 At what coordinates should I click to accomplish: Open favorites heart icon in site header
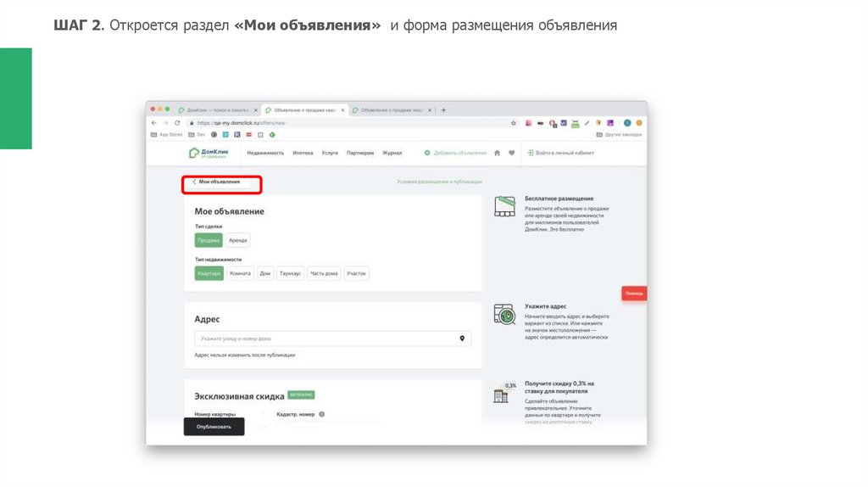[511, 153]
